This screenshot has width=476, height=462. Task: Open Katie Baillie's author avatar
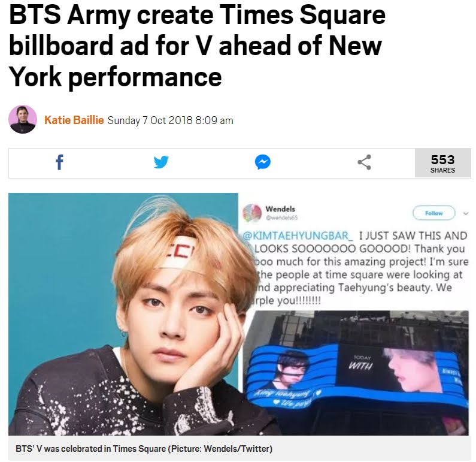point(23,119)
